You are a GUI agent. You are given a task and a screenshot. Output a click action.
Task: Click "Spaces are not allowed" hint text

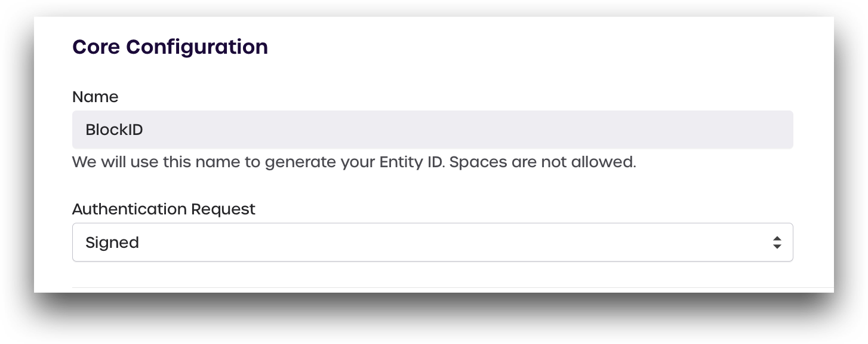[542, 162]
